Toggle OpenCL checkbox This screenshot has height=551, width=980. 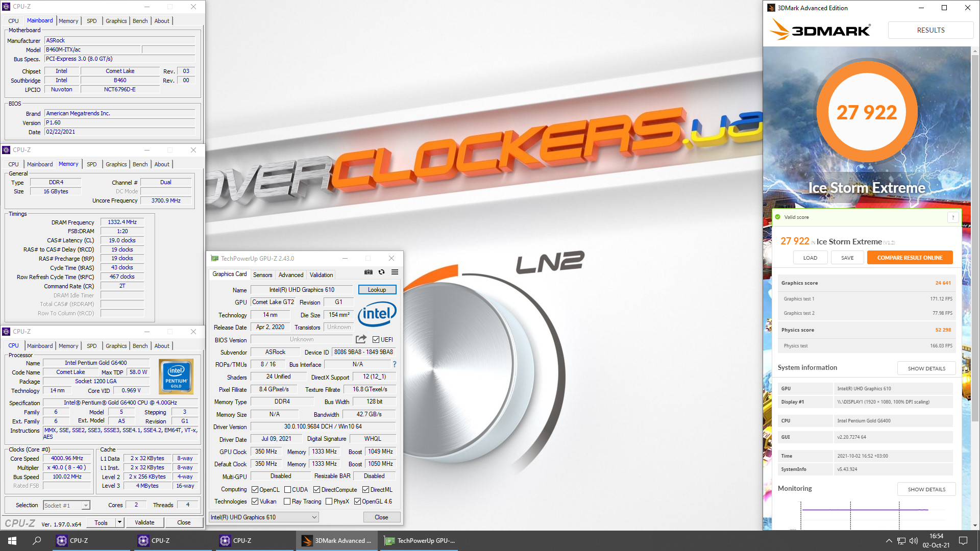pos(255,490)
